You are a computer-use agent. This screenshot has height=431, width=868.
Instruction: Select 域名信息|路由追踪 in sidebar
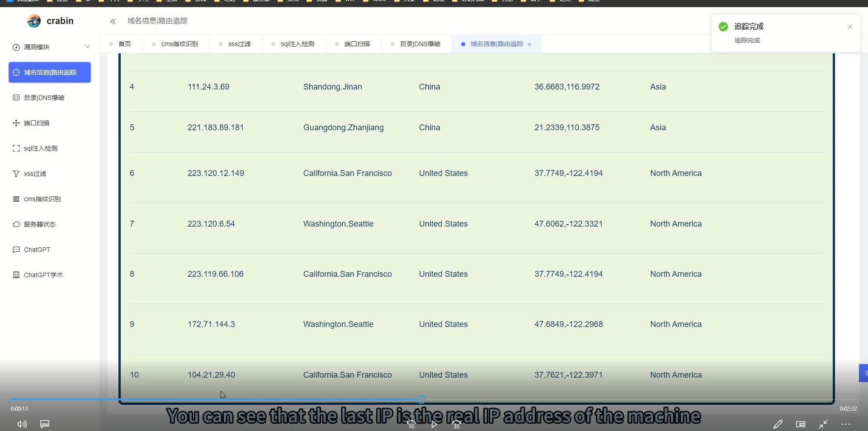click(50, 72)
